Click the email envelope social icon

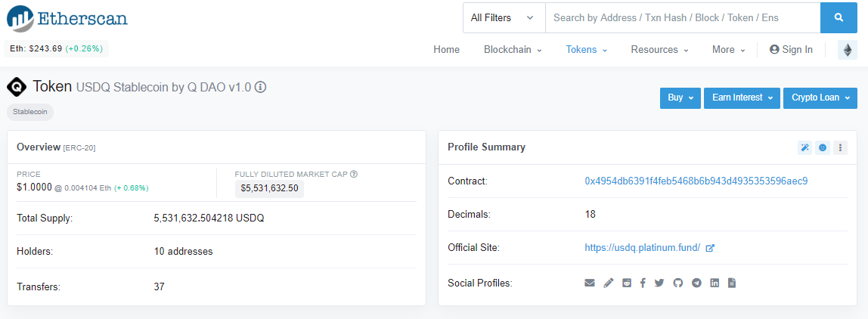point(590,283)
